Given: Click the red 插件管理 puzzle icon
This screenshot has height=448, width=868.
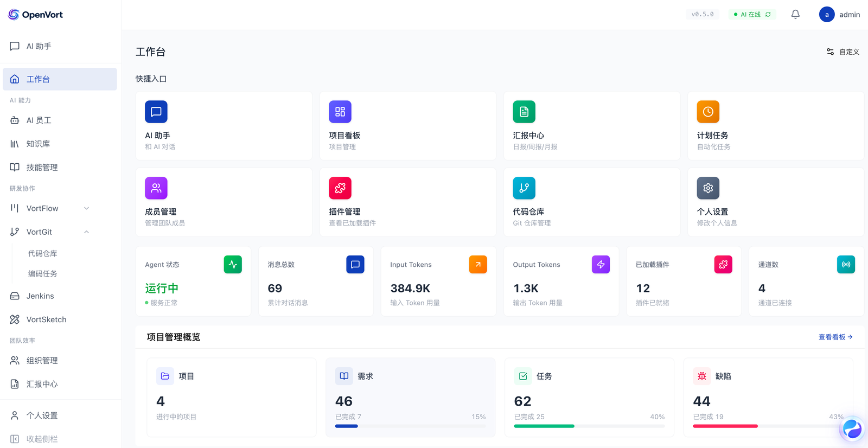Looking at the screenshot, I should [x=340, y=188].
